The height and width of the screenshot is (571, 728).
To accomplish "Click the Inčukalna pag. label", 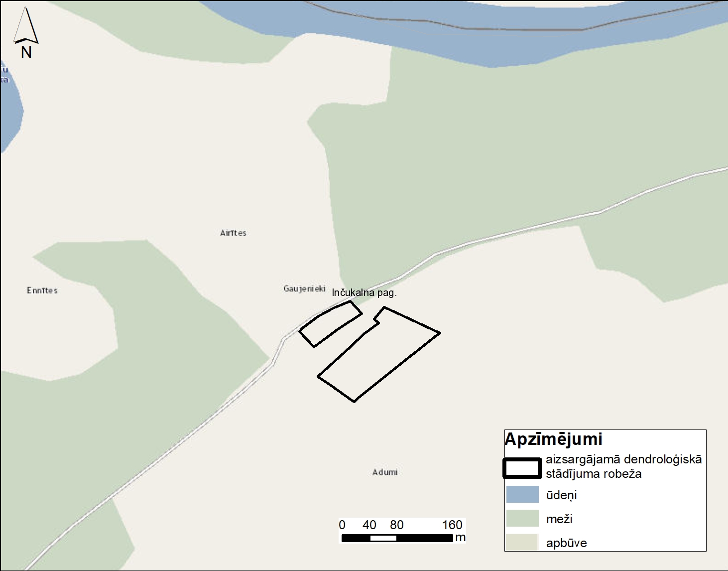I will pyautogui.click(x=364, y=292).
